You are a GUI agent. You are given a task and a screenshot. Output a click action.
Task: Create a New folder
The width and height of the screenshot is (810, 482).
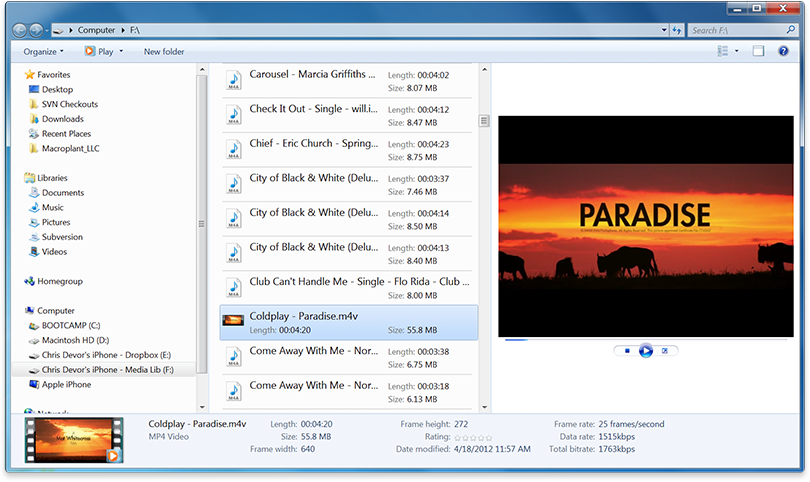[x=164, y=52]
